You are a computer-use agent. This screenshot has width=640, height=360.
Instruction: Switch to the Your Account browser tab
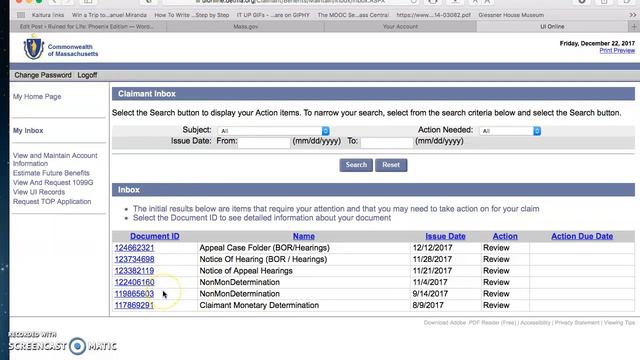(400, 27)
